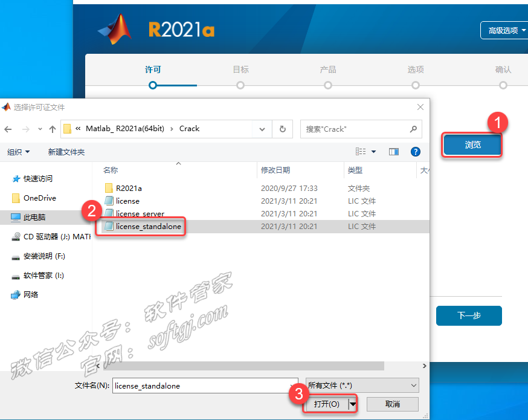This screenshot has height=420, width=528.
Task: Select the 软件管家 (I:) drive
Action: point(37,276)
